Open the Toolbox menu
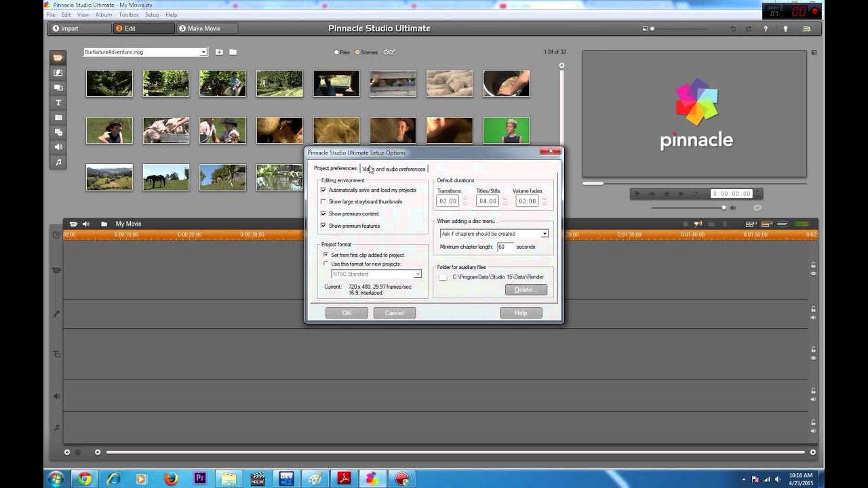This screenshot has width=868, height=488. (x=128, y=15)
